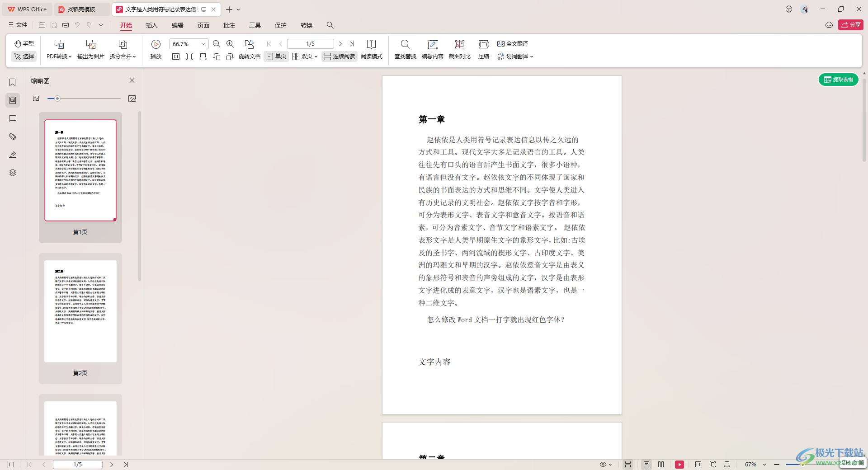The image size is (868, 470).
Task: Open the comments sidebar panel
Action: click(x=13, y=118)
